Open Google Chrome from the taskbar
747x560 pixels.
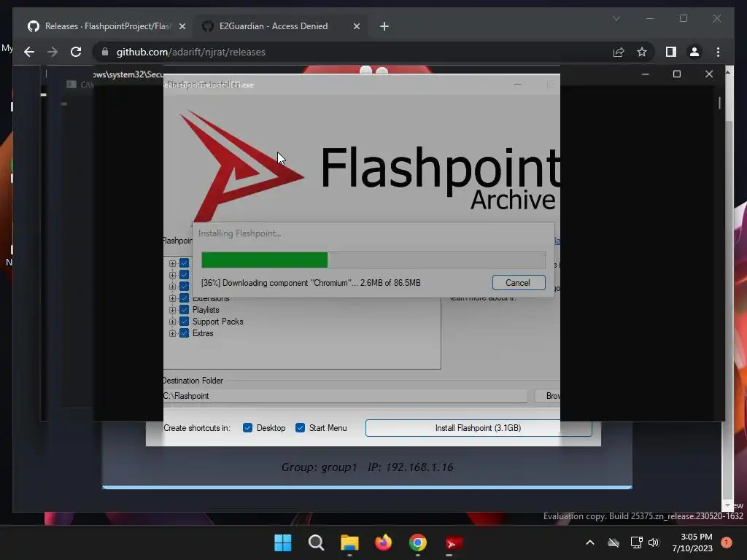417,542
